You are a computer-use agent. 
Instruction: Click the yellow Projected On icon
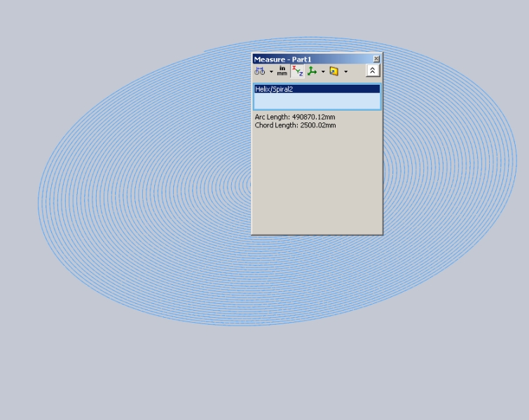click(x=334, y=71)
